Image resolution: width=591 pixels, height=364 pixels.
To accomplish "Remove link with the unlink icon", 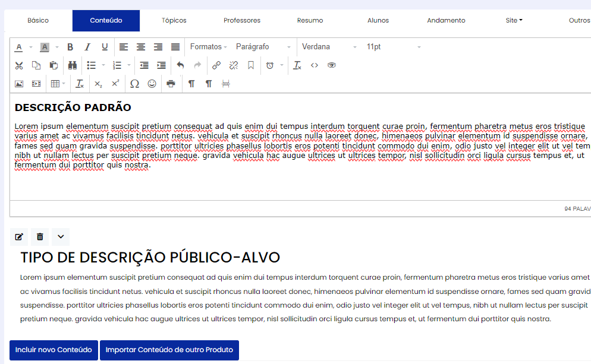I will (233, 65).
